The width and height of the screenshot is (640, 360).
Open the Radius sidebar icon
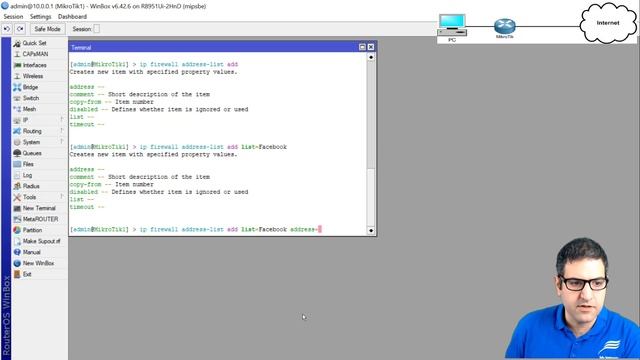pos(17,186)
